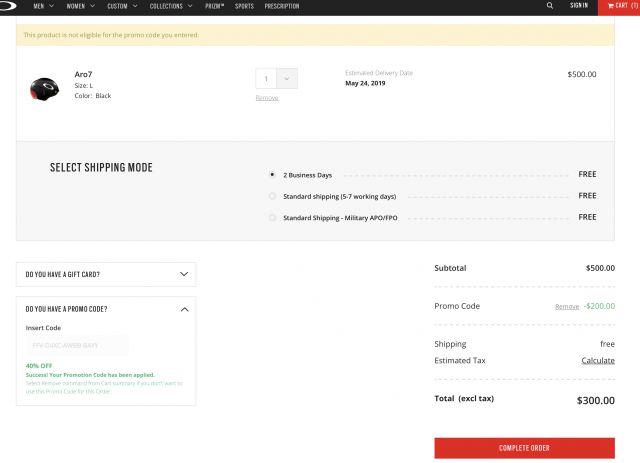
Task: Click the 40% OFF promo label
Action: click(39, 366)
